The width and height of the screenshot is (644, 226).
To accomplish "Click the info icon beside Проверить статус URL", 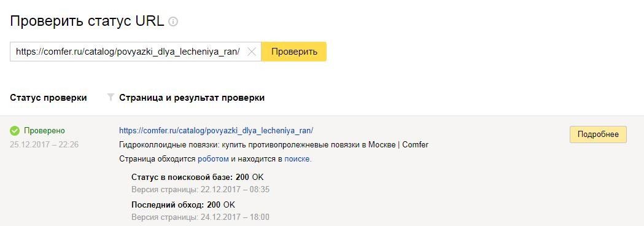I will pyautogui.click(x=173, y=21).
